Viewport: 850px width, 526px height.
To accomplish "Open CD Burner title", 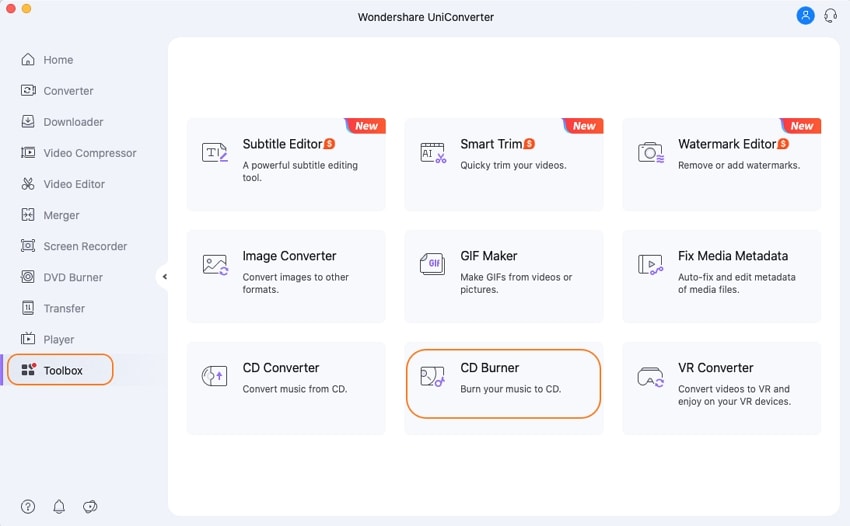I will 490,368.
